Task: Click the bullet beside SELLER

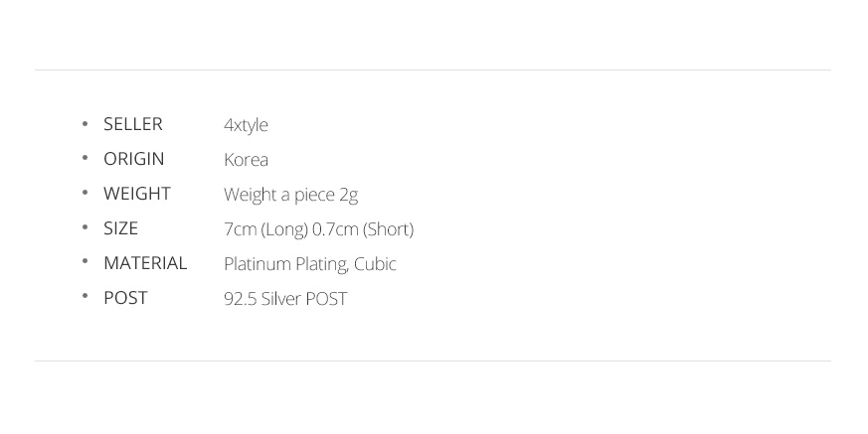Action: point(85,123)
